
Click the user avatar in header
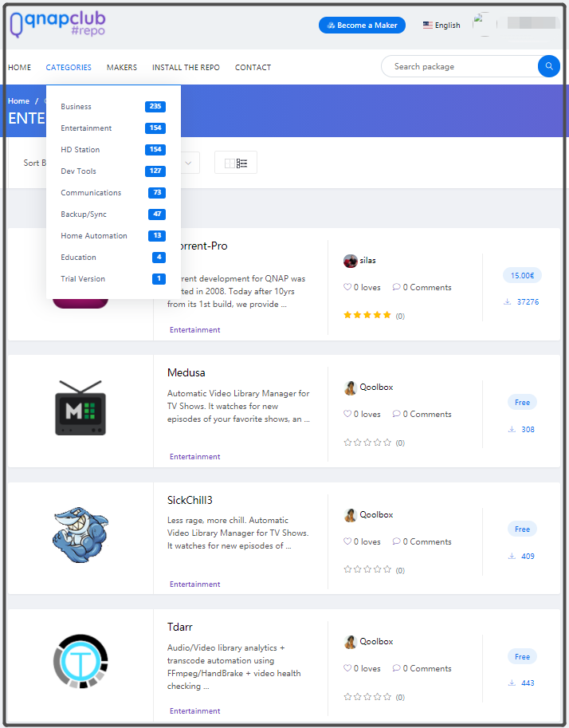[x=485, y=24]
